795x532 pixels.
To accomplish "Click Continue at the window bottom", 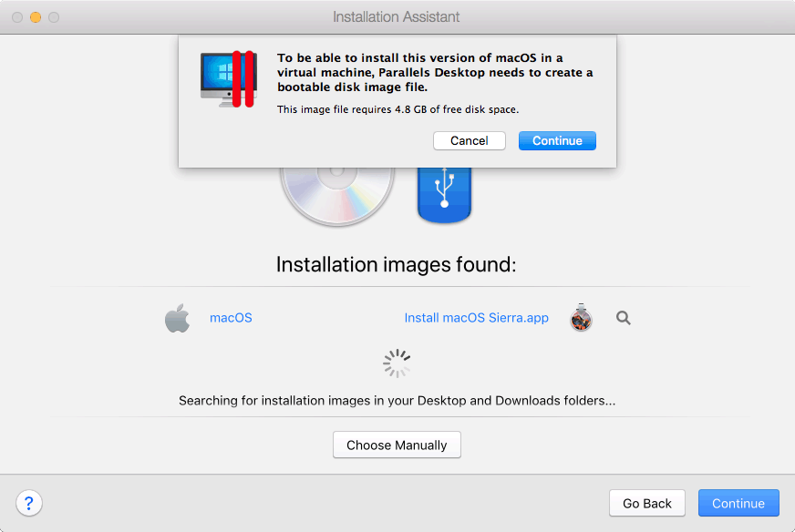I will click(x=738, y=503).
